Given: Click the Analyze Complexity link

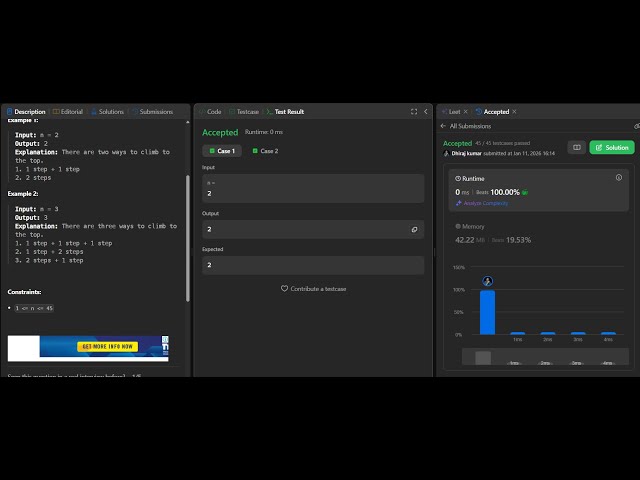Looking at the screenshot, I should [x=486, y=203].
